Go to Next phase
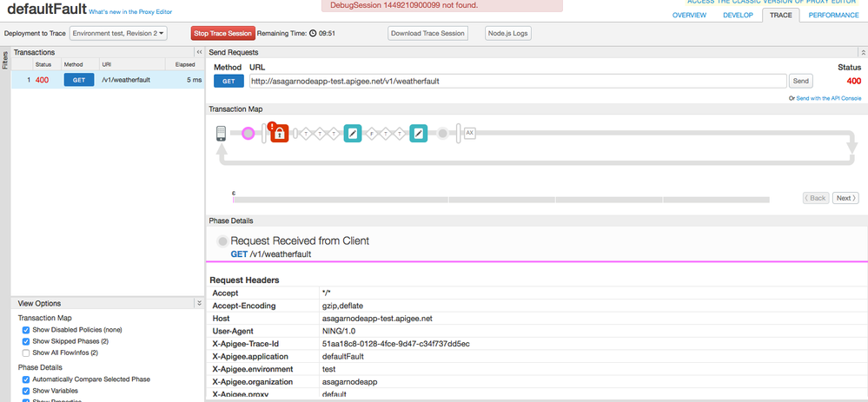This screenshot has width=868, height=402. pos(845,198)
